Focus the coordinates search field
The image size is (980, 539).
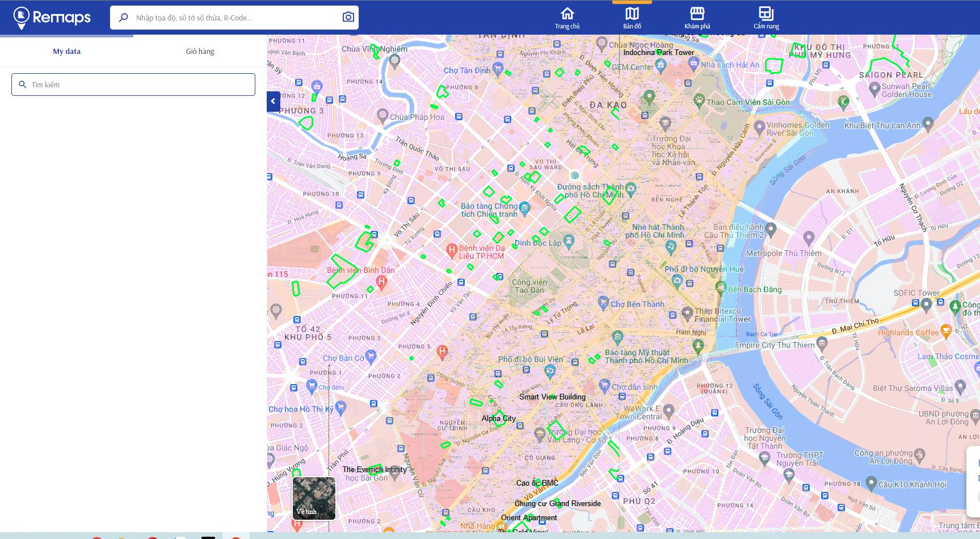234,18
